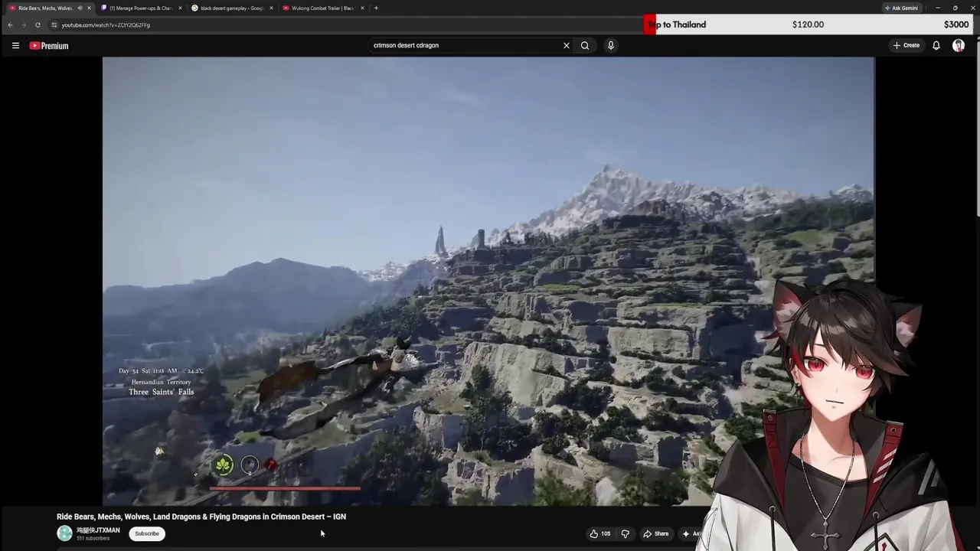Share the video
Image resolution: width=980 pixels, height=551 pixels.
[x=656, y=533]
